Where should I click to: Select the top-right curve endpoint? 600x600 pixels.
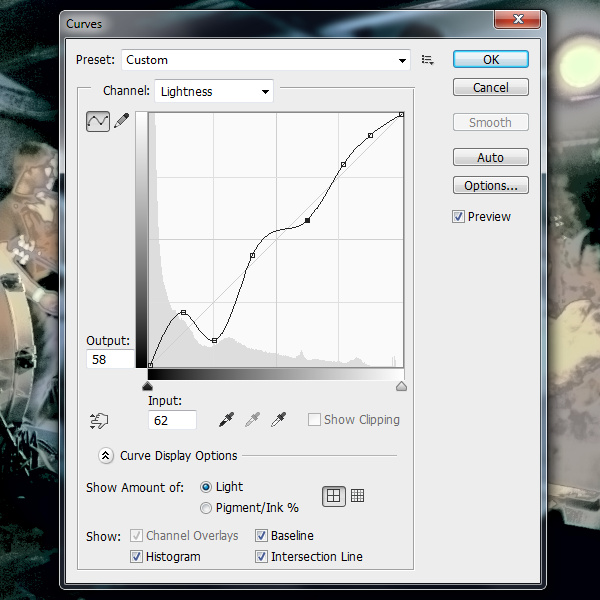pyautogui.click(x=401, y=114)
